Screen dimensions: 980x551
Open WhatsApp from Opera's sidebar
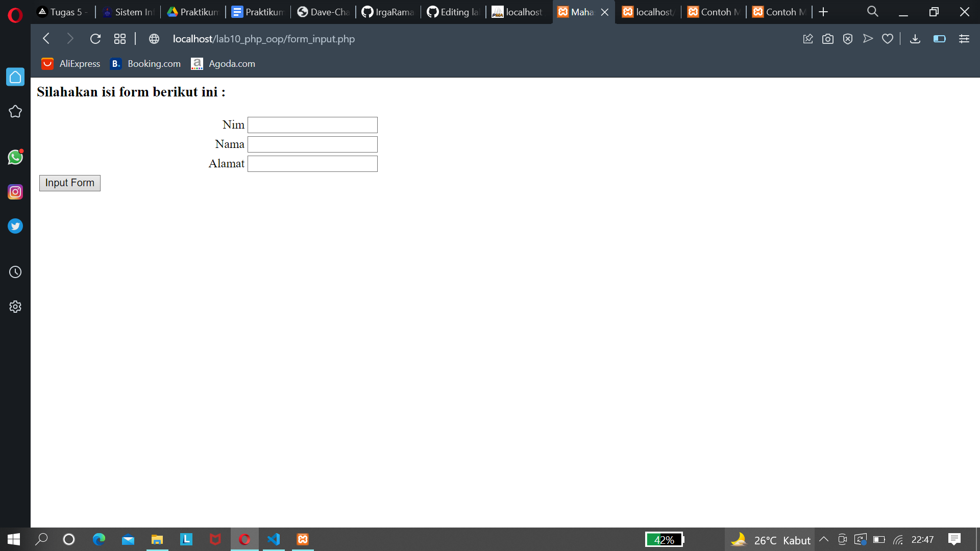pyautogui.click(x=15, y=157)
